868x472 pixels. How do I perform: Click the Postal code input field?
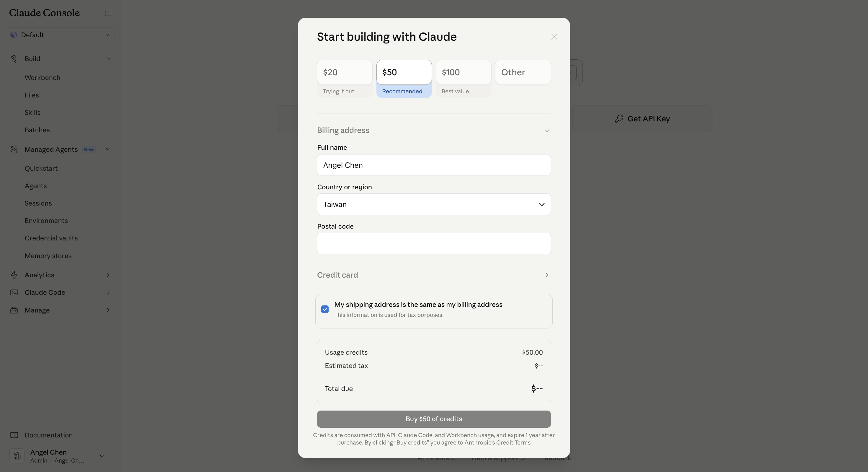[x=433, y=243]
